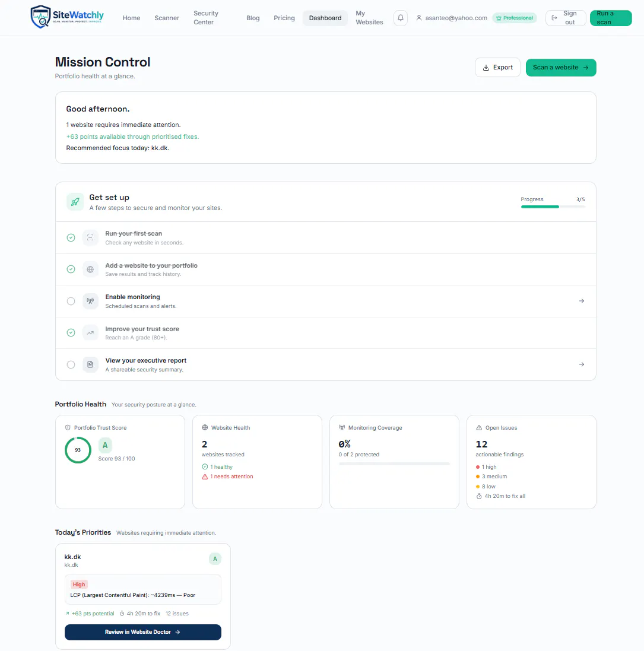Click the asanteo@yahoo.com account email
This screenshot has height=651, width=644.
[456, 18]
